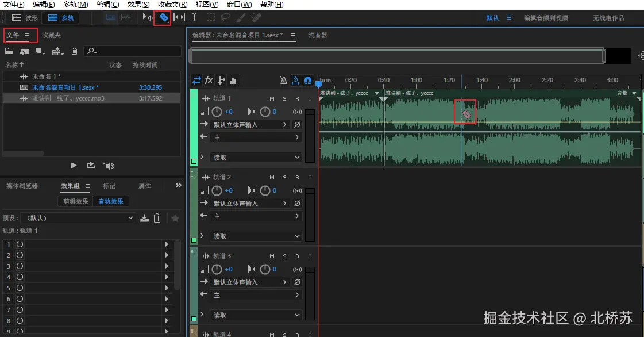Toggle the metronome icon

point(283,81)
